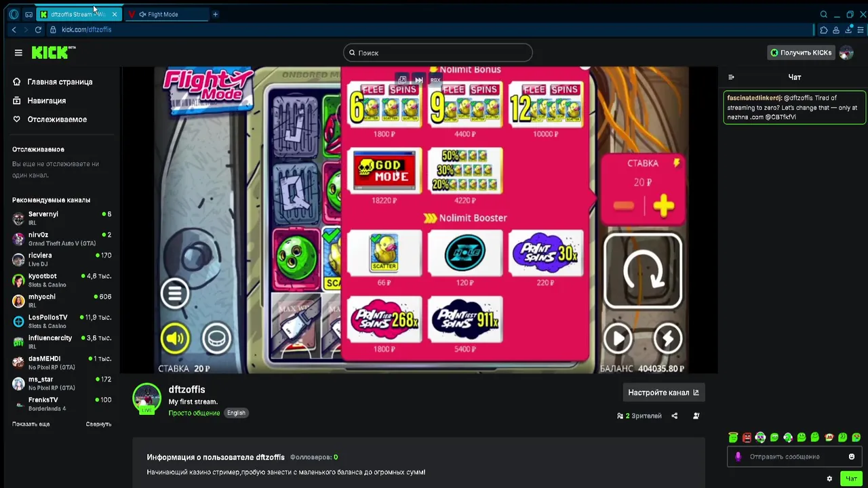This screenshot has width=868, height=488.
Task: Open the Kick sidebar hamburger menu
Action: pyautogui.click(x=18, y=53)
